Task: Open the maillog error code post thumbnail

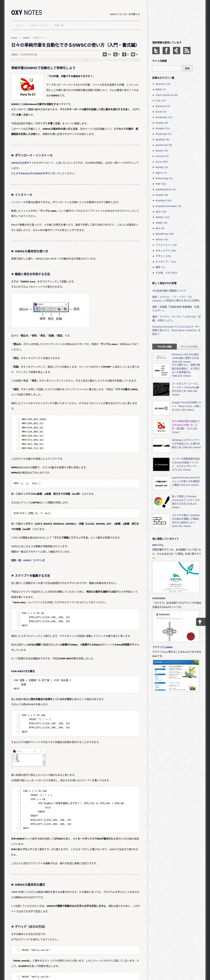Action: click(x=161, y=389)
